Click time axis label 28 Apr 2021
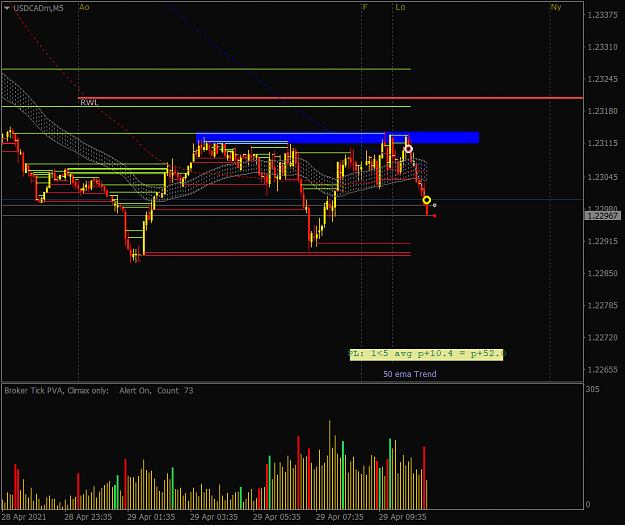Screen dimensions: 625x525 coord(24,517)
